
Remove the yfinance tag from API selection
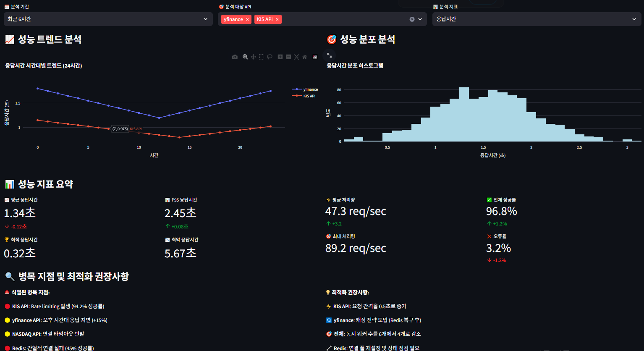(x=247, y=19)
